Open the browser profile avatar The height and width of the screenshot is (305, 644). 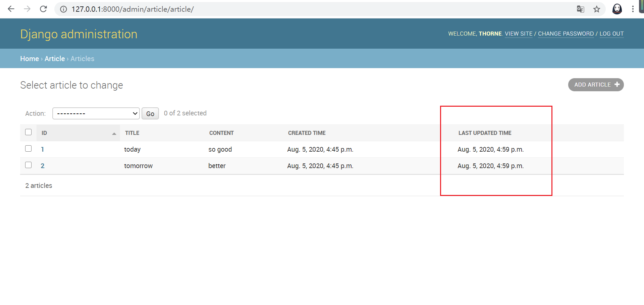click(x=617, y=9)
